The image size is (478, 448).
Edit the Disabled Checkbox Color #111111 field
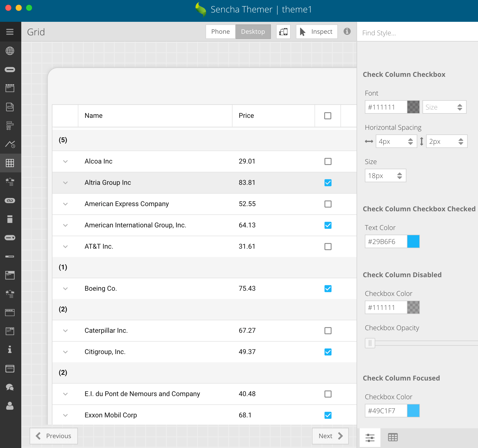386,307
